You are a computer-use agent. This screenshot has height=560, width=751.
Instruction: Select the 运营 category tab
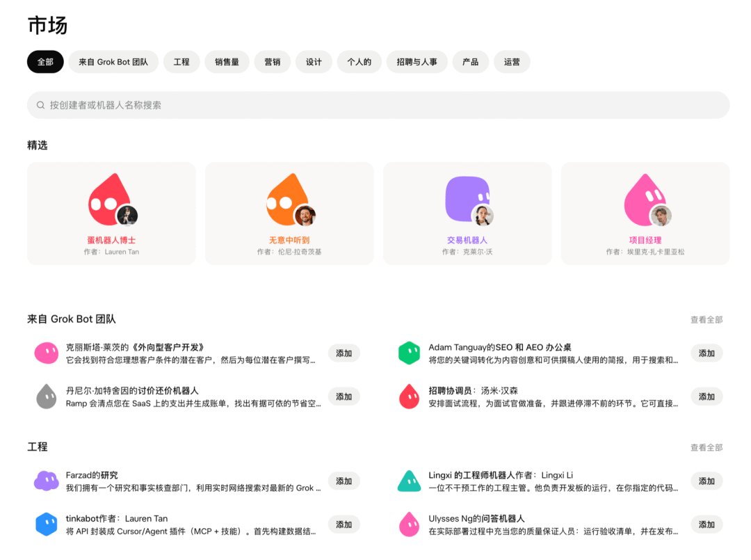tap(512, 62)
